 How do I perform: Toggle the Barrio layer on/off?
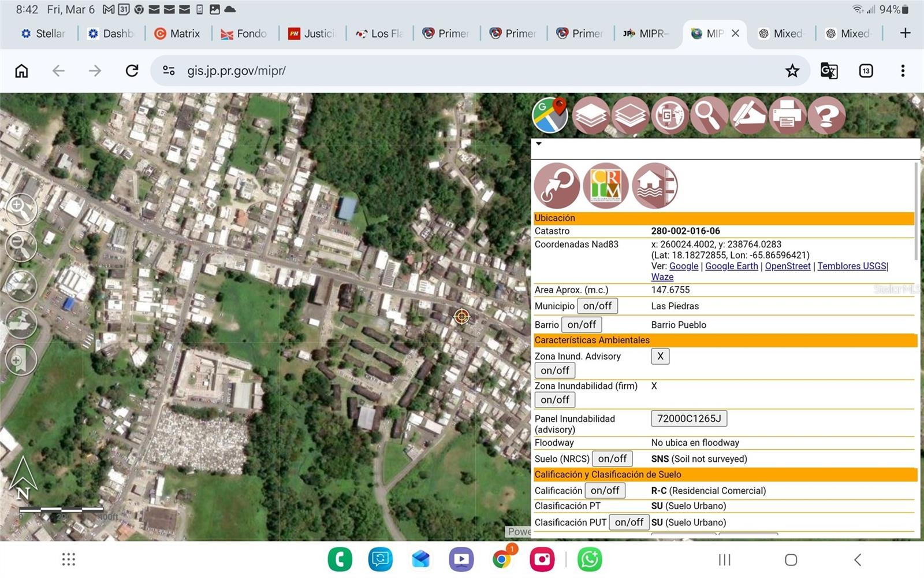[x=581, y=325]
